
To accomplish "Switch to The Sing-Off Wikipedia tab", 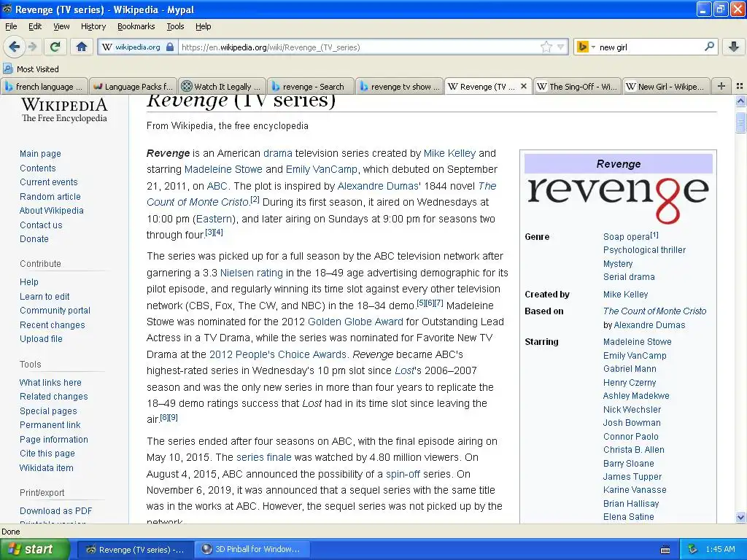I will tap(576, 87).
